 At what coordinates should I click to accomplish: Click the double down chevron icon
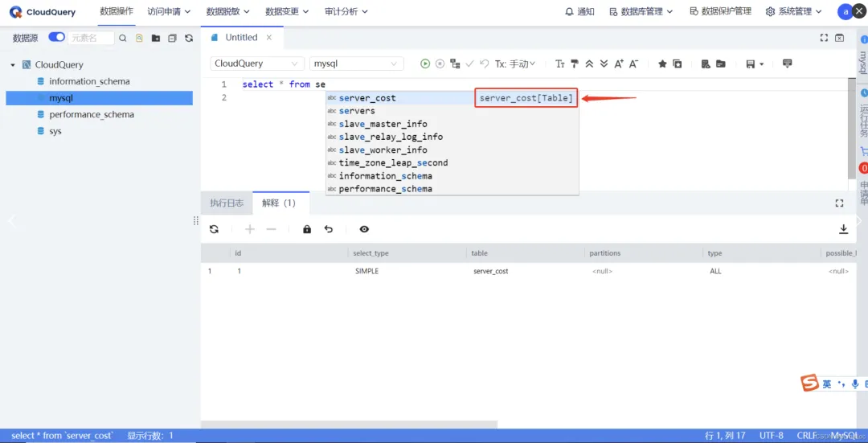(x=604, y=64)
